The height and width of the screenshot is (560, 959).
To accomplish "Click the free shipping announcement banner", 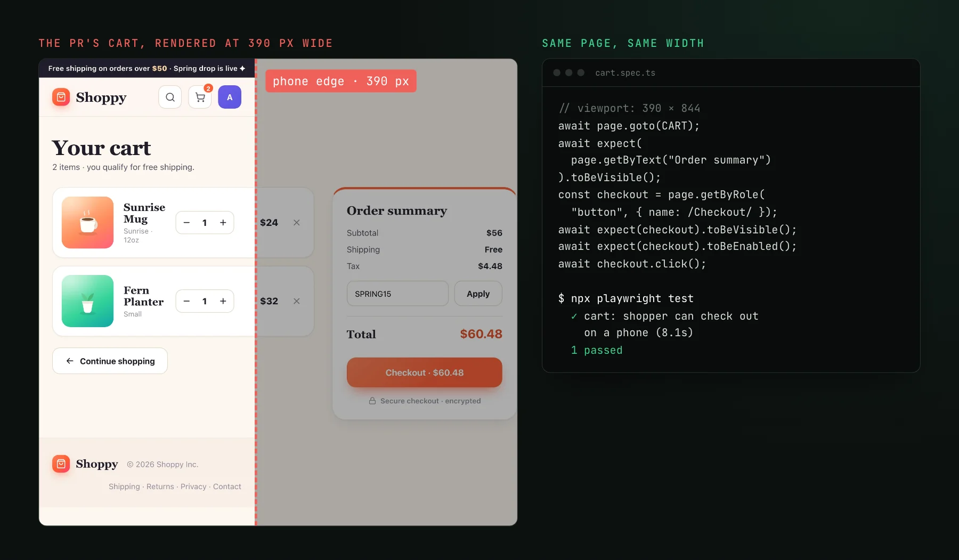I will pos(147,68).
